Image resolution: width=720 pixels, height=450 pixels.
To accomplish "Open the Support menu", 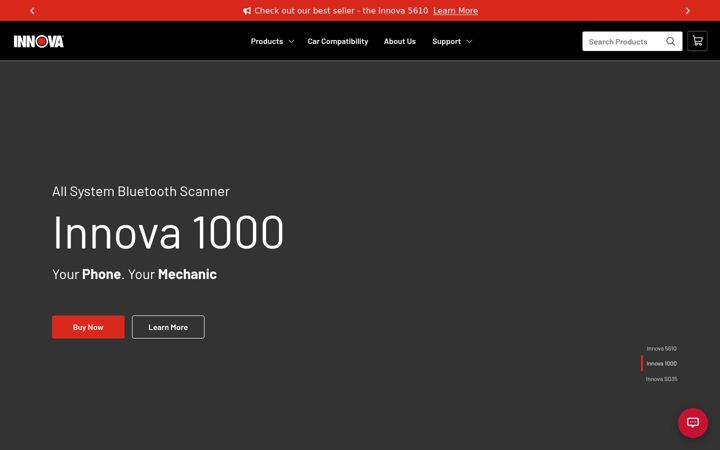I will tap(446, 41).
